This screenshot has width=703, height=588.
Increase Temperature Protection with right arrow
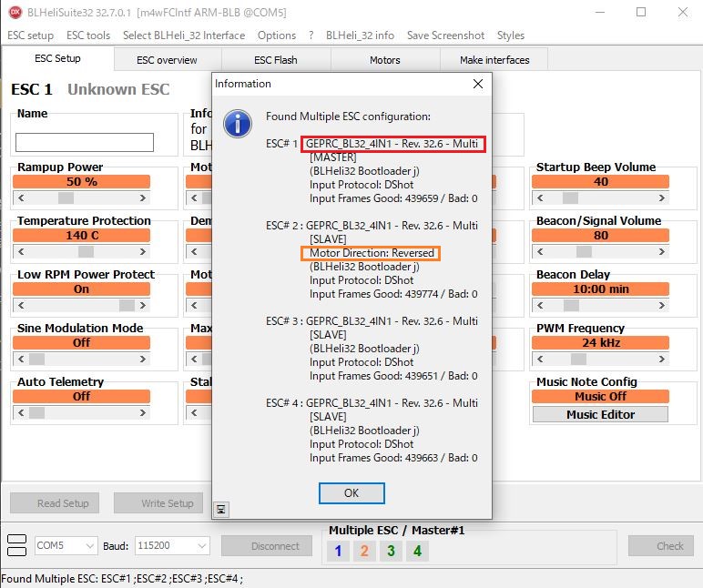pyautogui.click(x=143, y=252)
